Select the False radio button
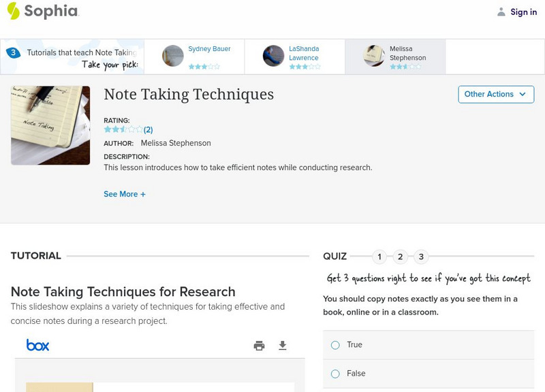The height and width of the screenshot is (392, 545). 335,374
